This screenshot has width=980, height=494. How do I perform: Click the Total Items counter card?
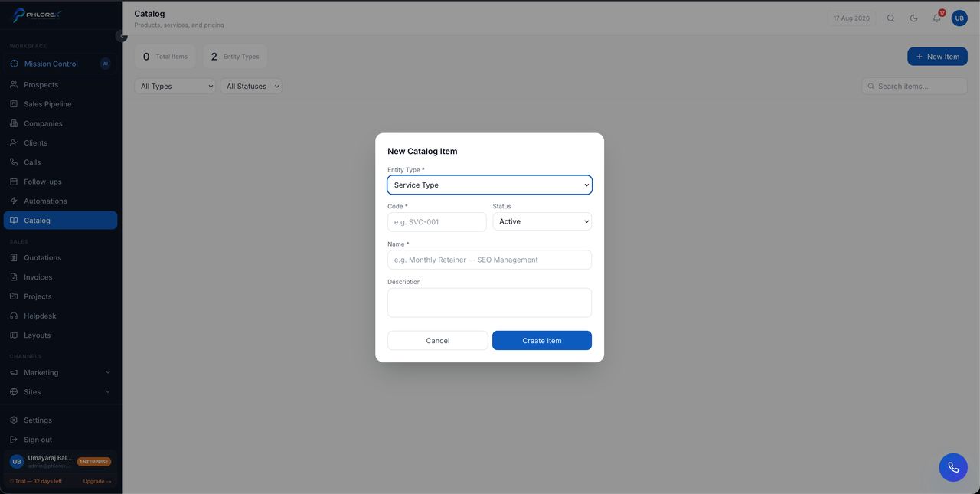(x=165, y=56)
